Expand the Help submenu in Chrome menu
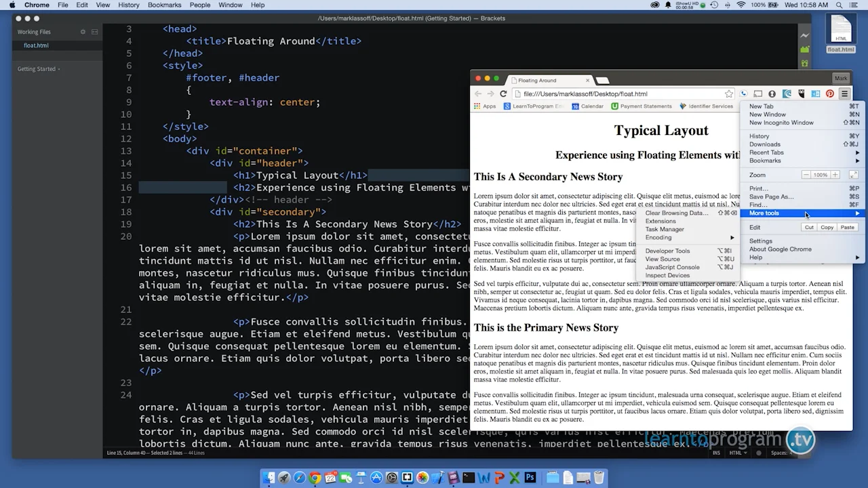Image resolution: width=868 pixels, height=488 pixels. [x=804, y=258]
